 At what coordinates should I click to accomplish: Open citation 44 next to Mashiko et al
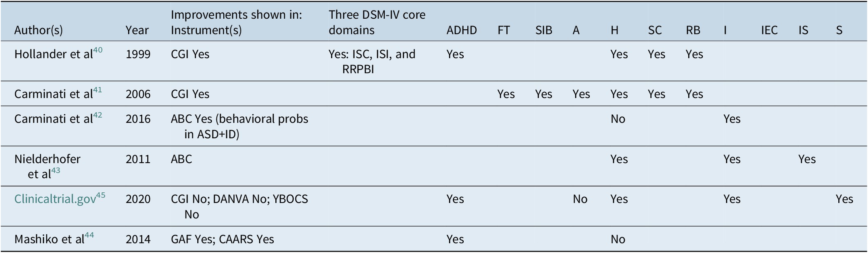point(89,236)
